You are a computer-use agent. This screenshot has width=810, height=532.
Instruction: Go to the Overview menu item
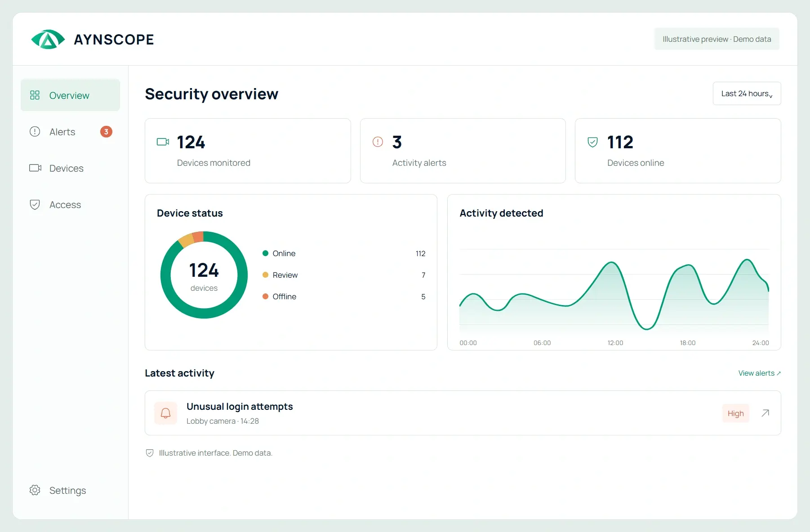[70, 95]
